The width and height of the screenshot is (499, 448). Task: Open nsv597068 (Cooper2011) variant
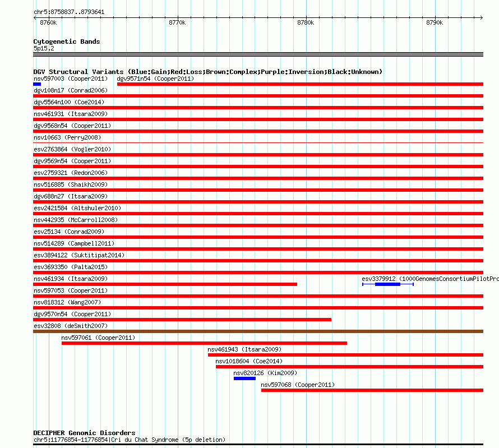click(298, 385)
